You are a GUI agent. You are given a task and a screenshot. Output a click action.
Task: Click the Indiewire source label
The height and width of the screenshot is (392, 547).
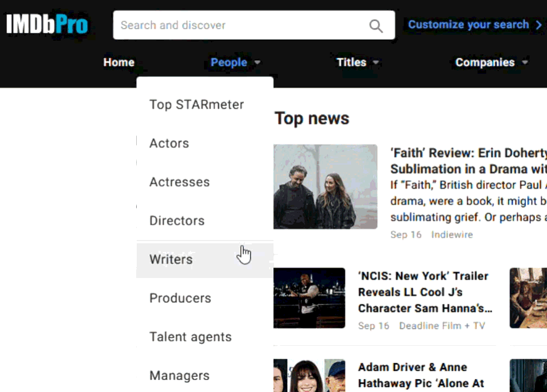[451, 235]
